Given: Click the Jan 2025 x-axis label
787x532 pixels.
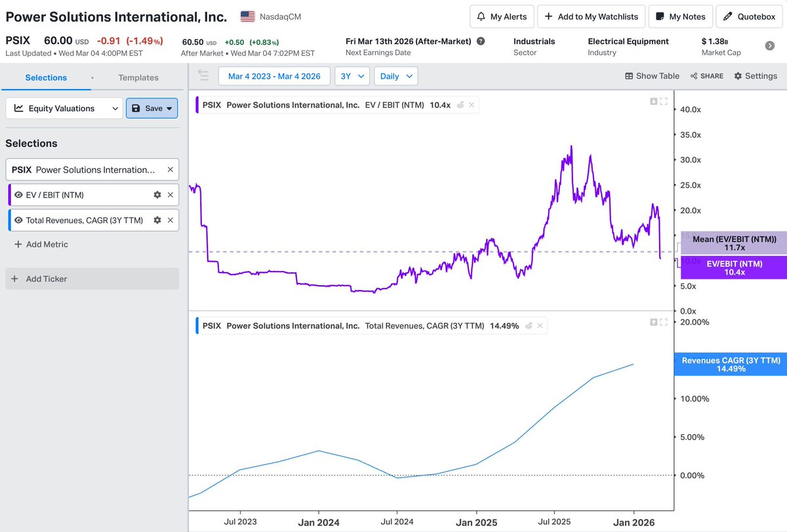Looking at the screenshot, I should point(476,522).
